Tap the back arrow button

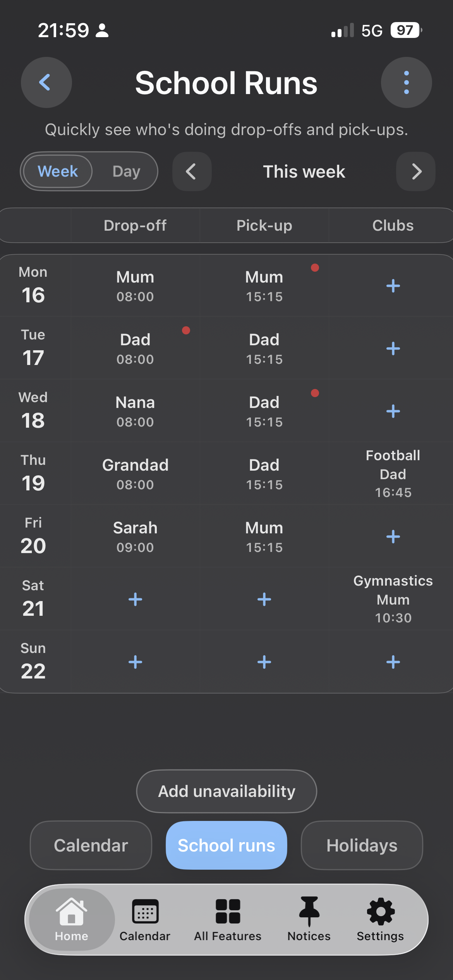tap(46, 82)
